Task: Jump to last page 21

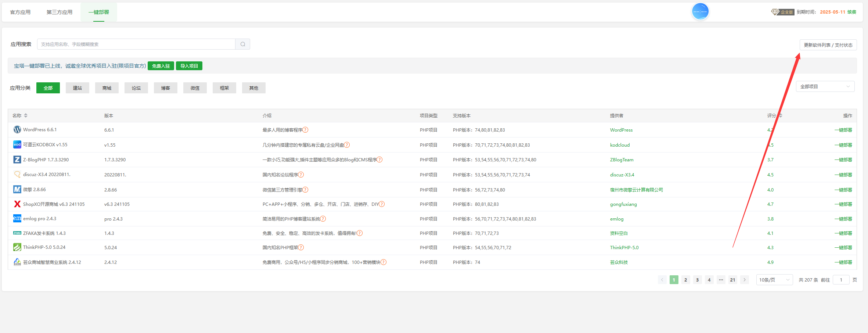Action: (732, 280)
